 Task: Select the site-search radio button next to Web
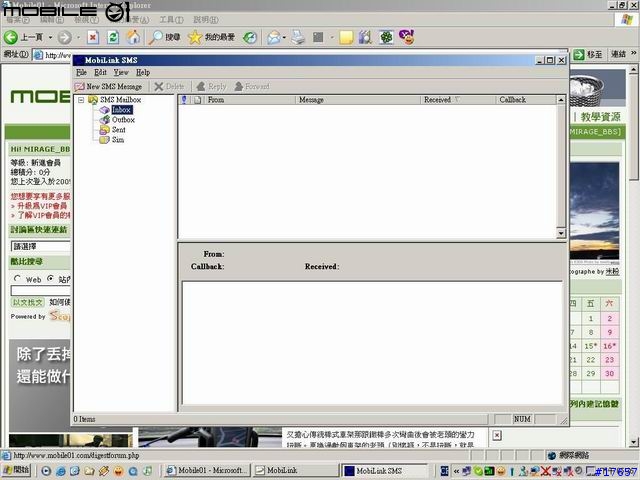[50, 279]
